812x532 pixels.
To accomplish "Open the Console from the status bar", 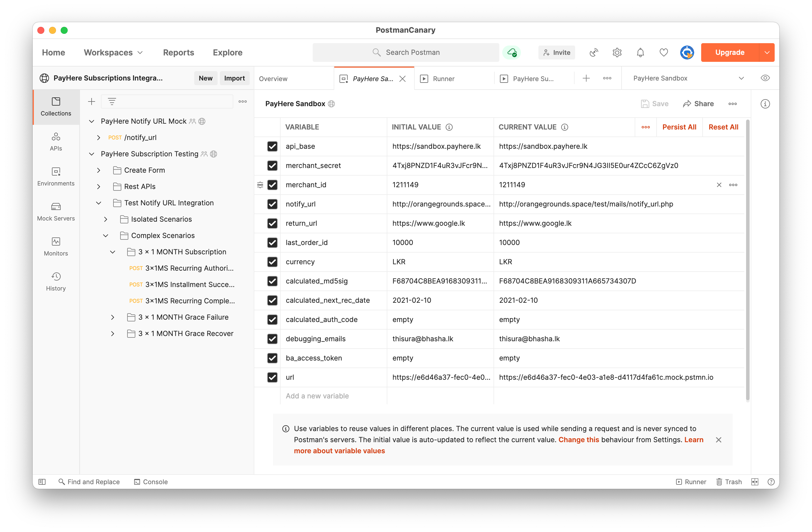I will pyautogui.click(x=151, y=482).
